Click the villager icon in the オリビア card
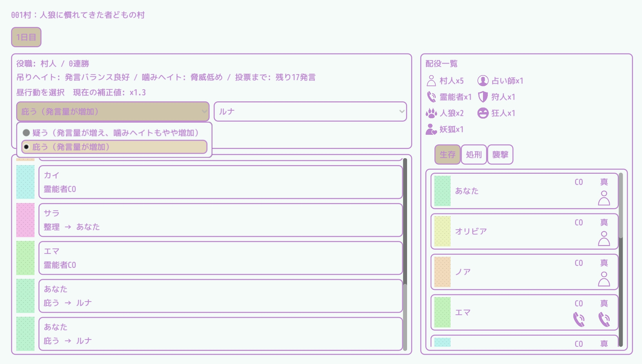This screenshot has width=642, height=364. coord(604,238)
